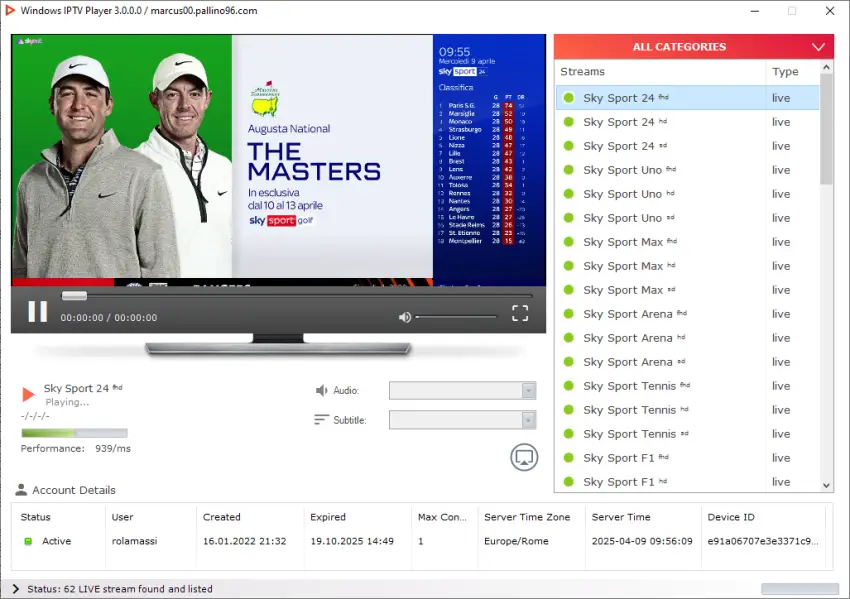Click the Audio speaker icon
Screen dimensions: 850x599
(x=321, y=390)
